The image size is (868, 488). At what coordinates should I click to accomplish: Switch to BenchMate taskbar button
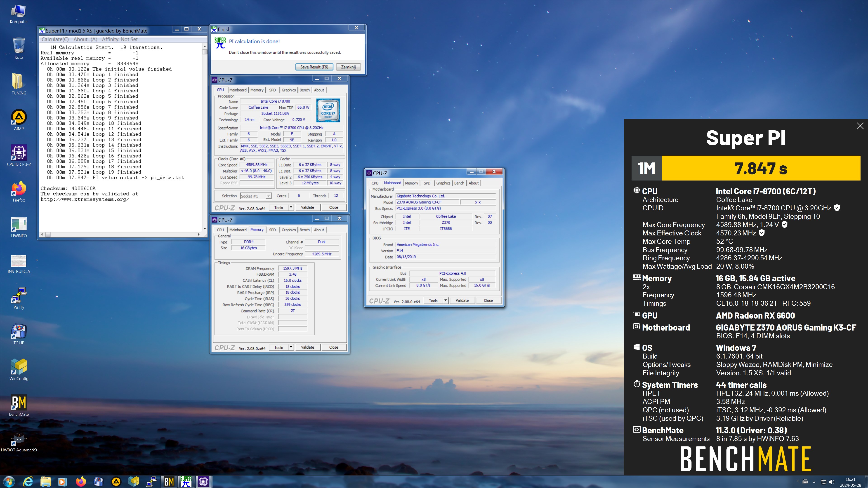(x=168, y=482)
